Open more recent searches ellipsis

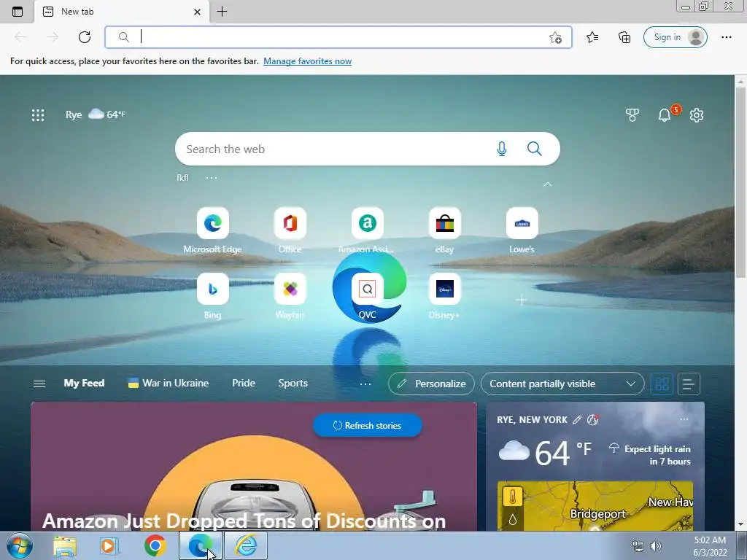tap(212, 178)
